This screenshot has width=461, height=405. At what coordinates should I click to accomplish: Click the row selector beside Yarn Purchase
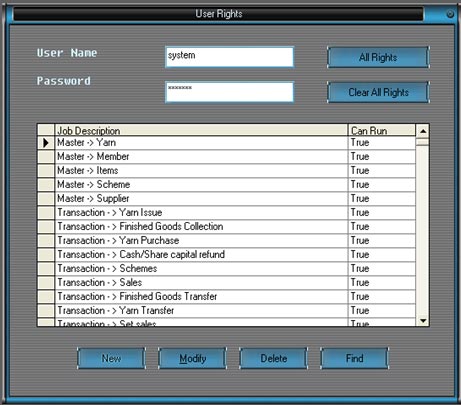click(x=46, y=241)
